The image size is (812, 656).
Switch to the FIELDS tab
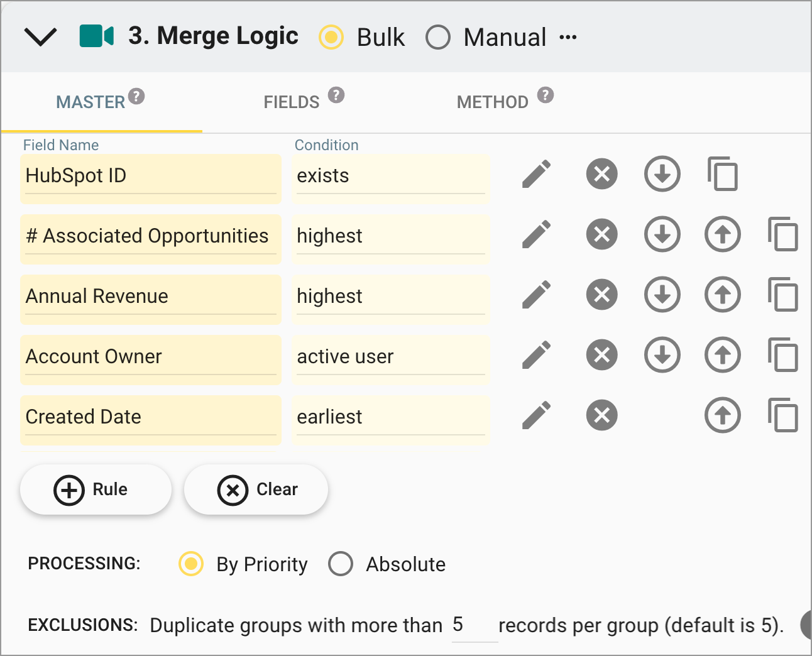click(x=290, y=101)
